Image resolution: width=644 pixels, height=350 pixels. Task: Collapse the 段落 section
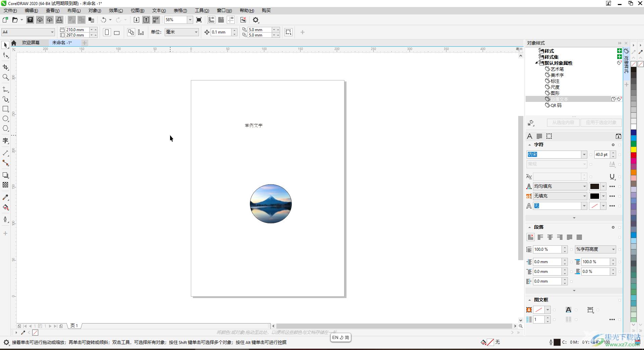point(530,227)
